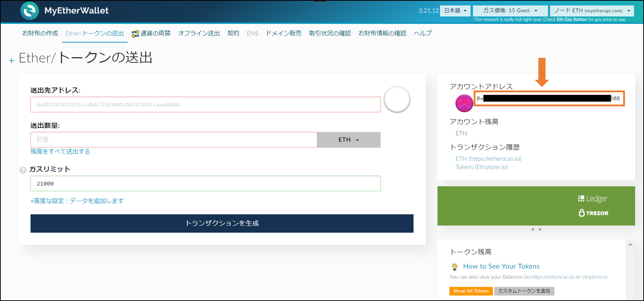Click the pink account identicon
This screenshot has height=301, width=644.
pos(464,103)
